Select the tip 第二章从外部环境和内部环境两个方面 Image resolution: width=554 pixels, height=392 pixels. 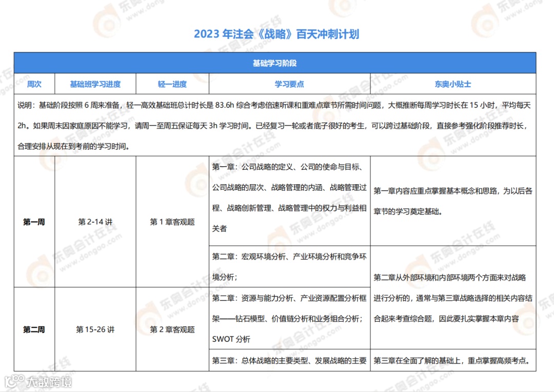[x=453, y=298]
